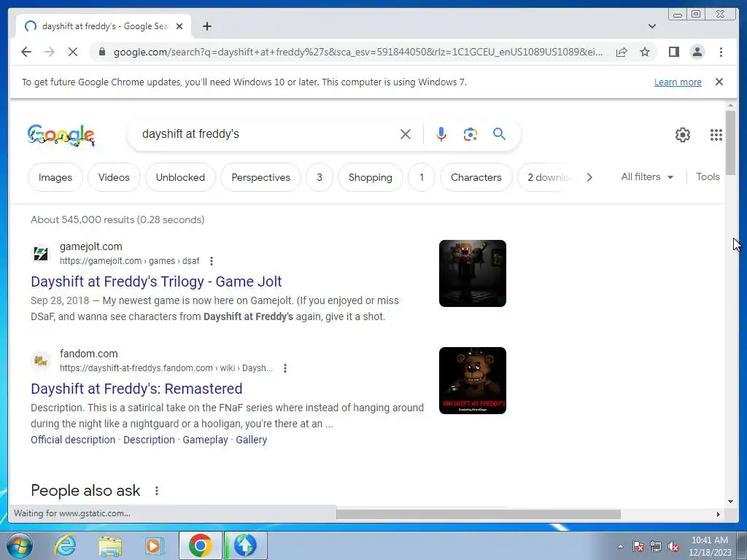The image size is (747, 560).
Task: Open more options for fandom.com result
Action: click(285, 368)
